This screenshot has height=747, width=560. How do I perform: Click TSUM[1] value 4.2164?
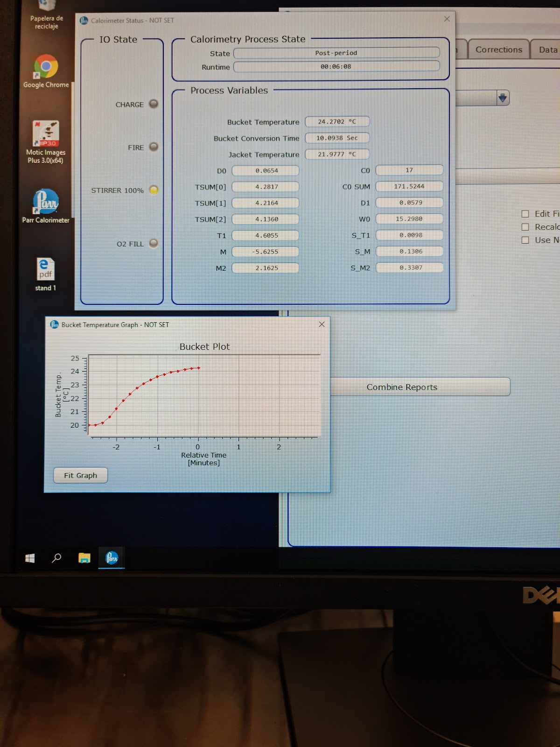click(266, 203)
